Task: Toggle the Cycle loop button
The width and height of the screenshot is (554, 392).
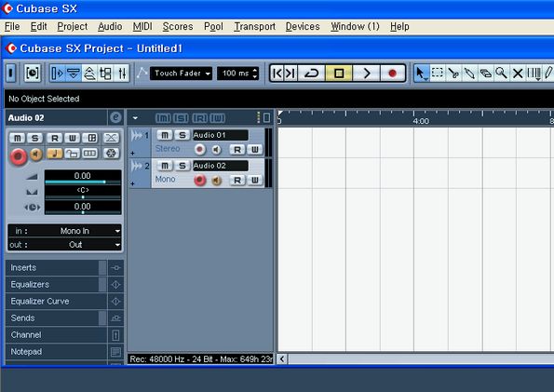Action: 311,74
